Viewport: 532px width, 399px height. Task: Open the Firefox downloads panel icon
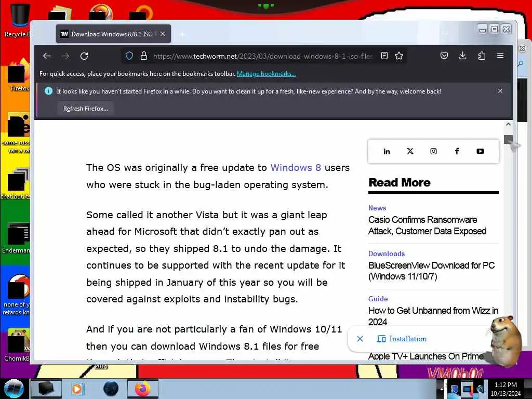[462, 56]
